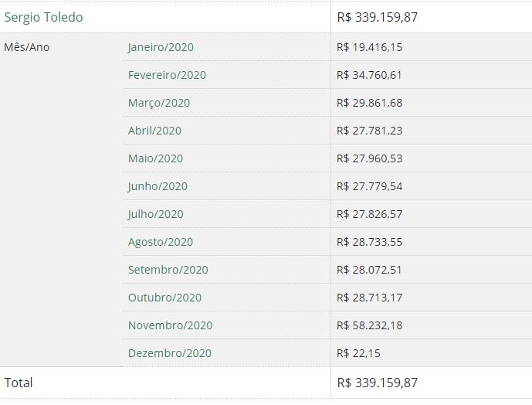Open the Novembro/2020 link
532x405 pixels.
170,325
